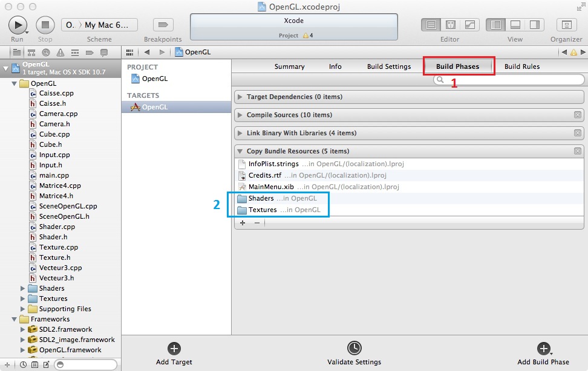Toggle the Breakpoints button
This screenshot has width=588, height=371.
click(163, 25)
